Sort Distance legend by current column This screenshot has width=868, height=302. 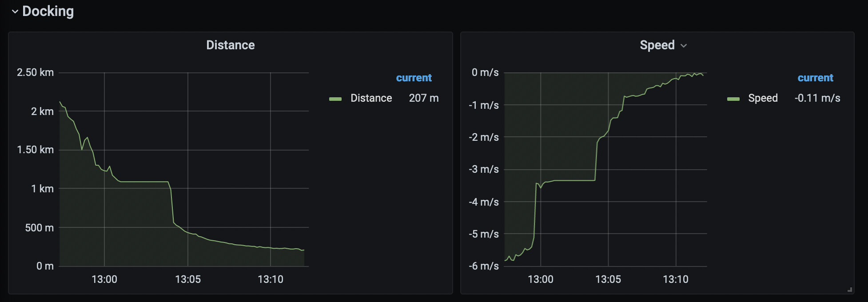(x=414, y=78)
